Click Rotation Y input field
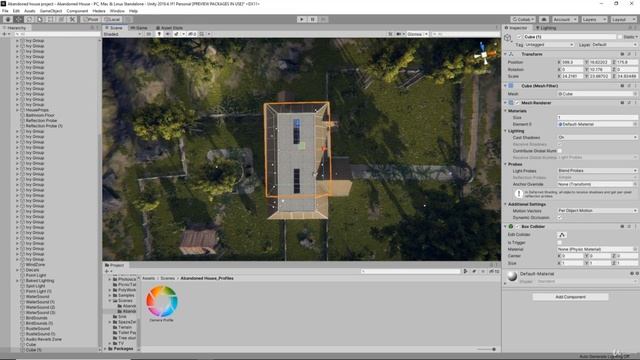The width and height of the screenshot is (640, 360). point(600,69)
